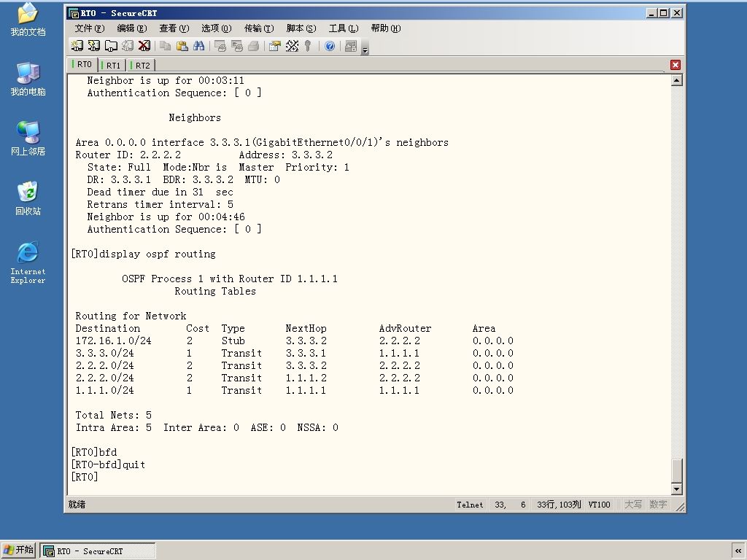The image size is (747, 560).
Task: Click the Print Screen toolbar icon
Action: (220, 46)
